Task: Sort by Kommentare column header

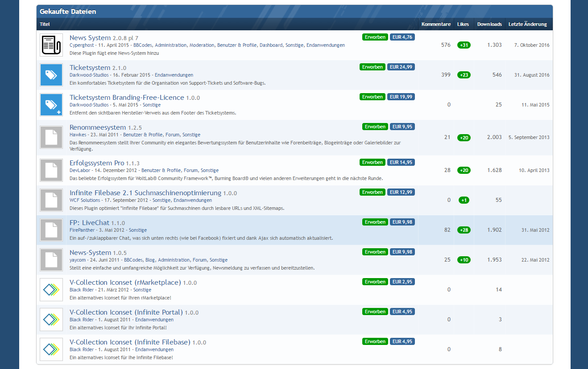Action: 435,24
